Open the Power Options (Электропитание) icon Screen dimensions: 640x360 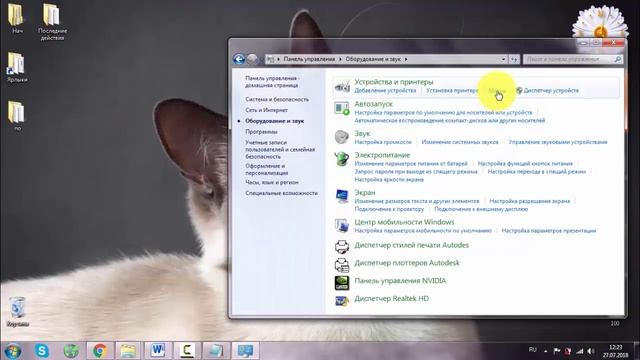coord(342,159)
